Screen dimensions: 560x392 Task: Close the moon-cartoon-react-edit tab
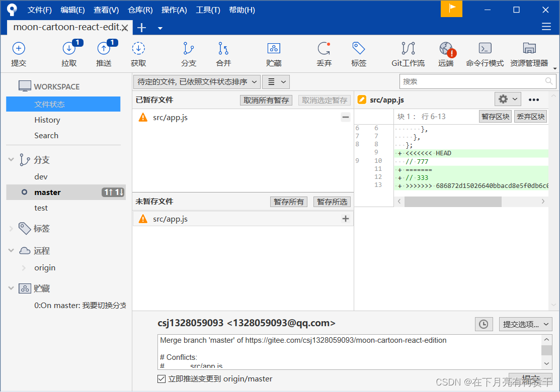point(125,28)
